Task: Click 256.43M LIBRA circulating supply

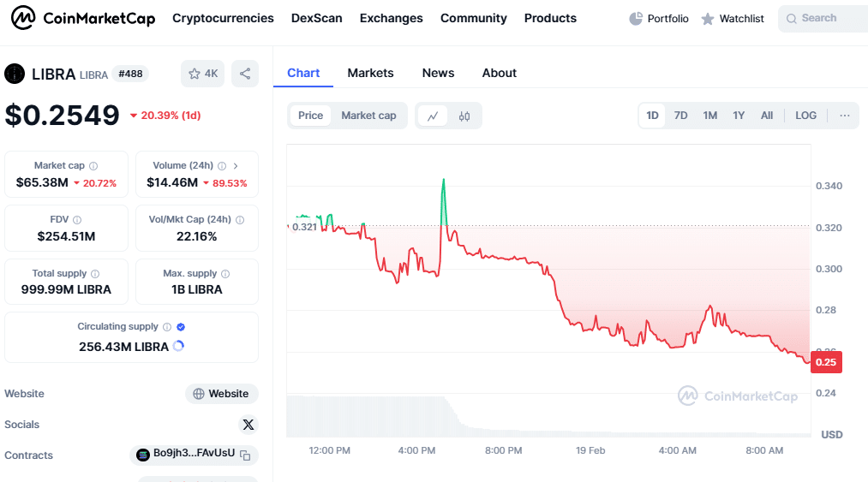Action: click(x=123, y=347)
